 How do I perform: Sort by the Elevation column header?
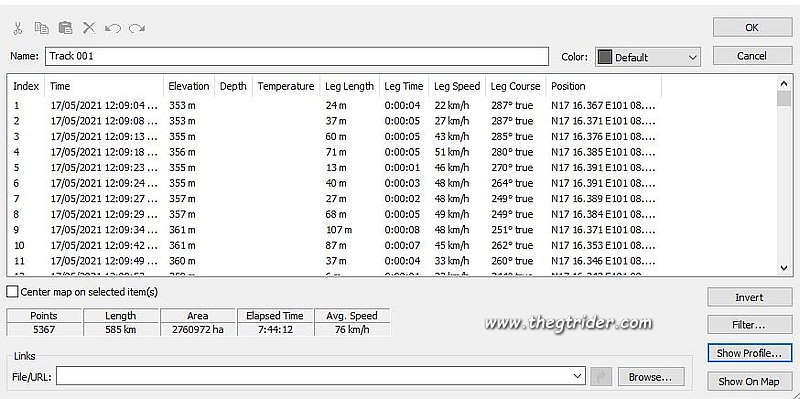pyautogui.click(x=189, y=86)
